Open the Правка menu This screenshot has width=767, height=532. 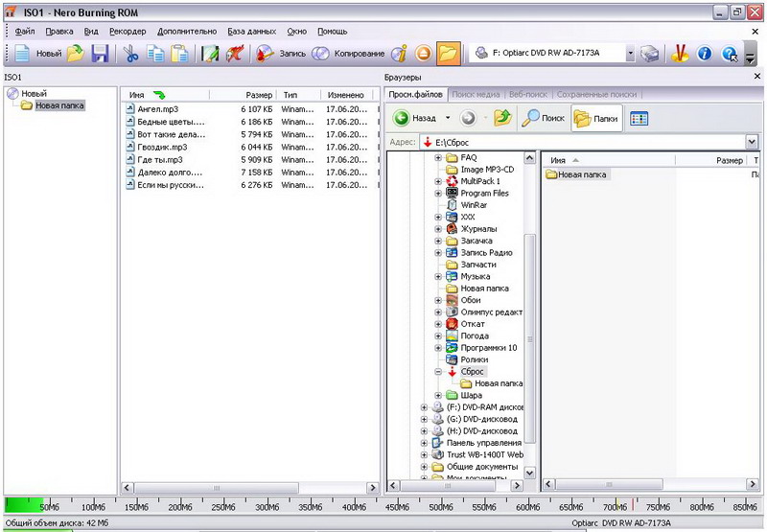coord(59,32)
